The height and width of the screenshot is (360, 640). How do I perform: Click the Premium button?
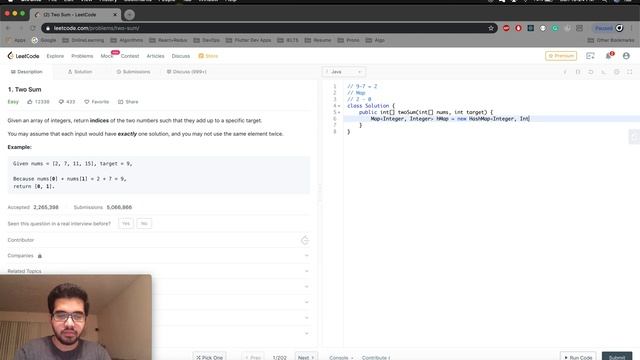561,56
